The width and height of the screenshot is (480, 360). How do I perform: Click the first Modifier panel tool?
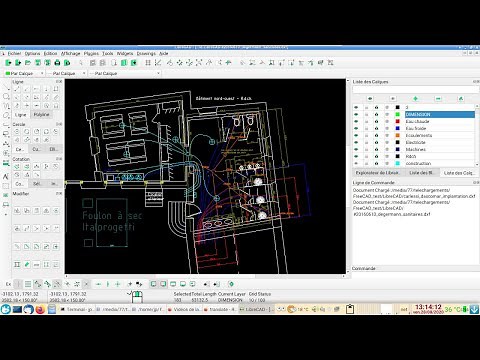[17, 211]
